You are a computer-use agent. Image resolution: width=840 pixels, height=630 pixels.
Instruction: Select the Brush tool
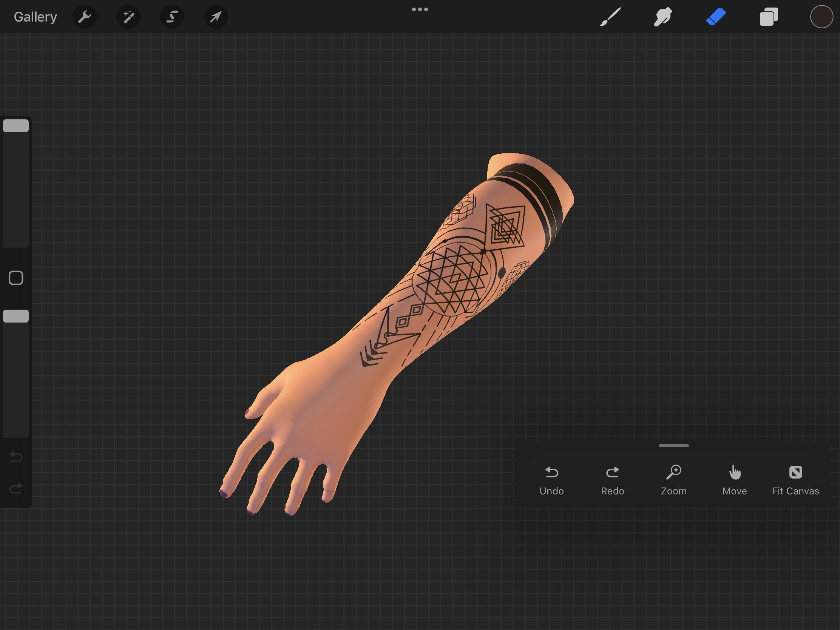point(610,17)
